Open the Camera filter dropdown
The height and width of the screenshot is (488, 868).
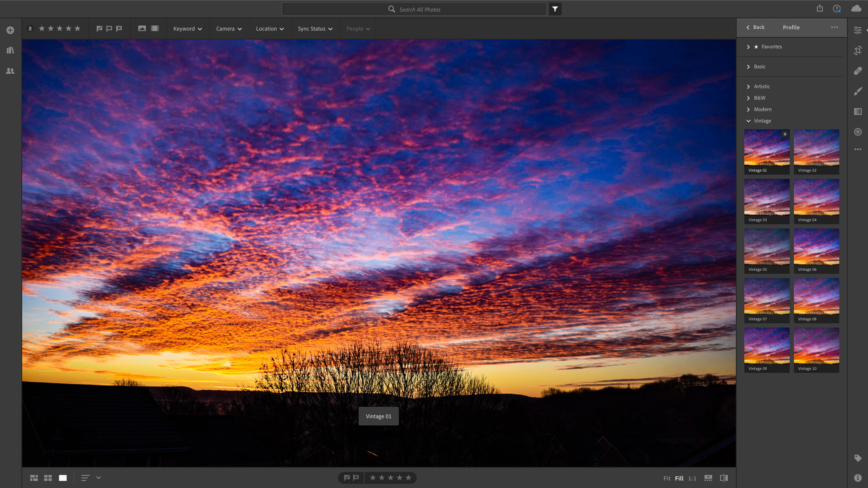tap(228, 28)
